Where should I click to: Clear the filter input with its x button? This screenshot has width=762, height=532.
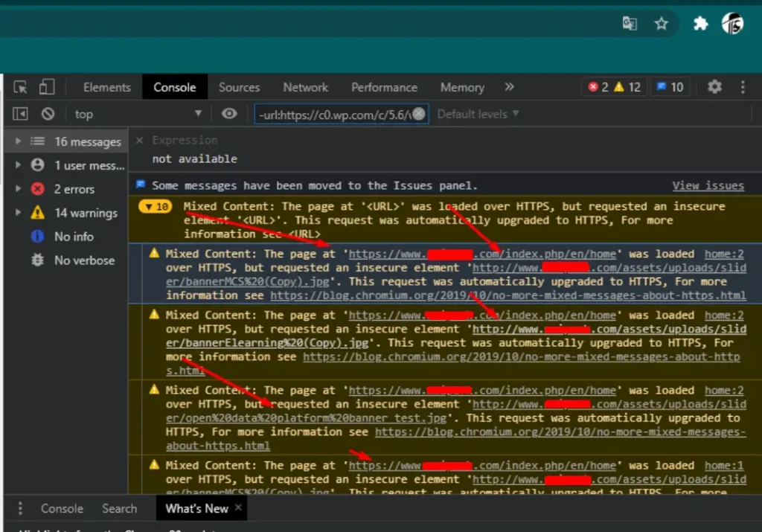418,114
